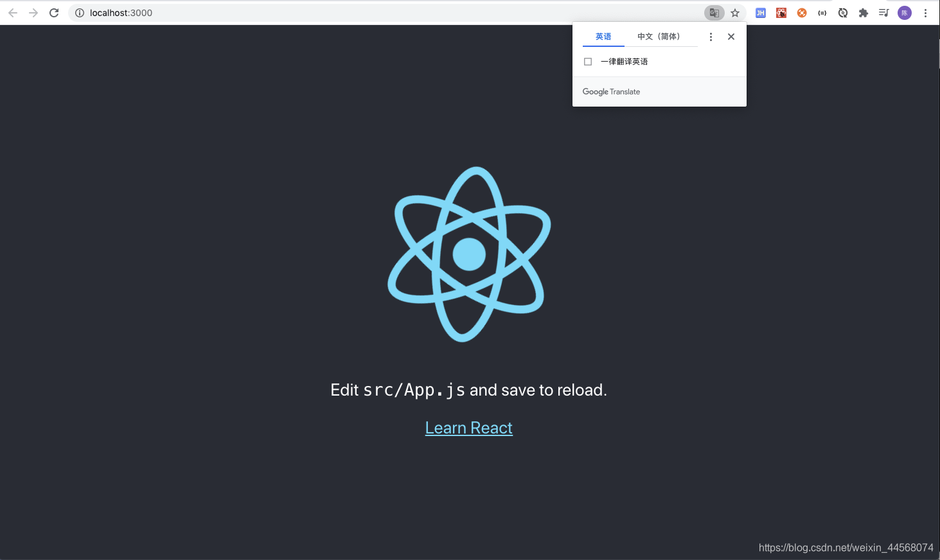Open the Learn React link
This screenshot has width=940, height=560.
pyautogui.click(x=469, y=428)
